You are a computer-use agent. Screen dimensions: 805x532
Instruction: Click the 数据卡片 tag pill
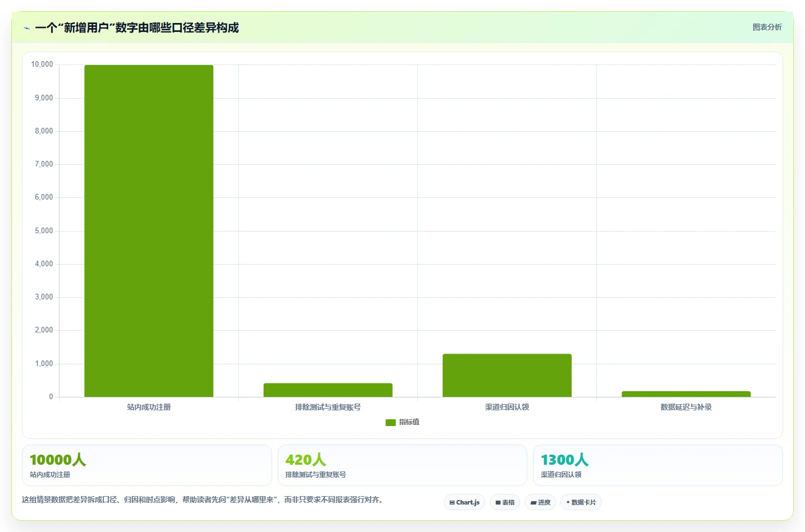click(x=581, y=502)
